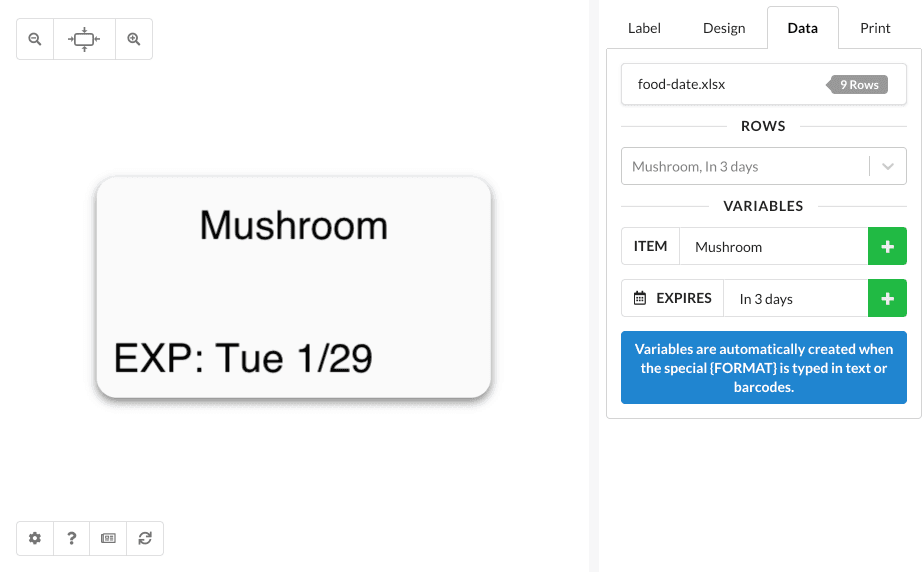Click the newspaper icon in bottom toolbar

pyautogui.click(x=108, y=538)
